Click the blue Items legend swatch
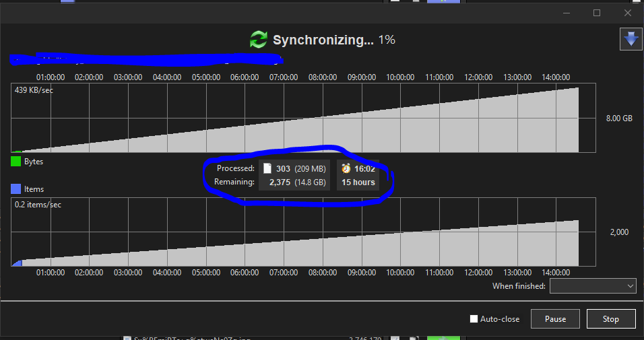 (15, 189)
